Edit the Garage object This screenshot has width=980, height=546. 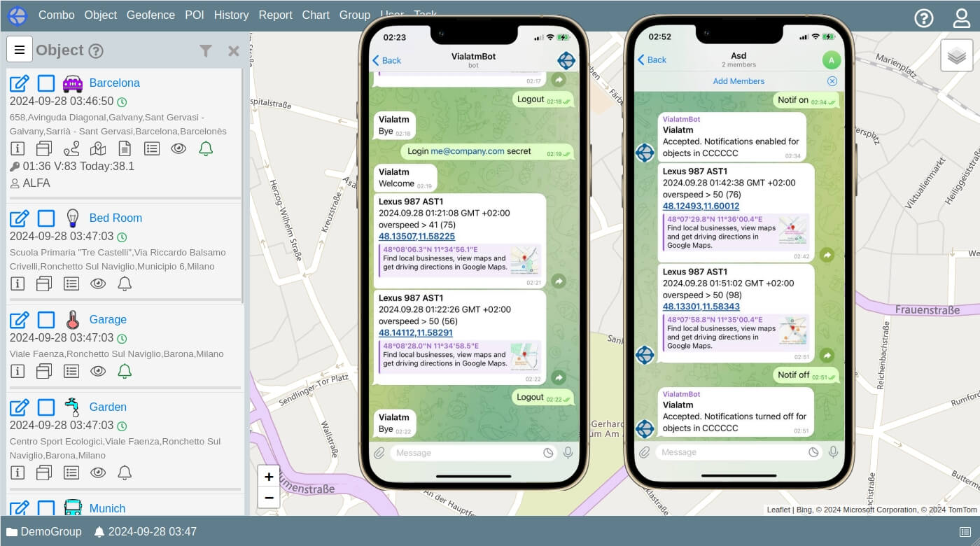pyautogui.click(x=20, y=320)
